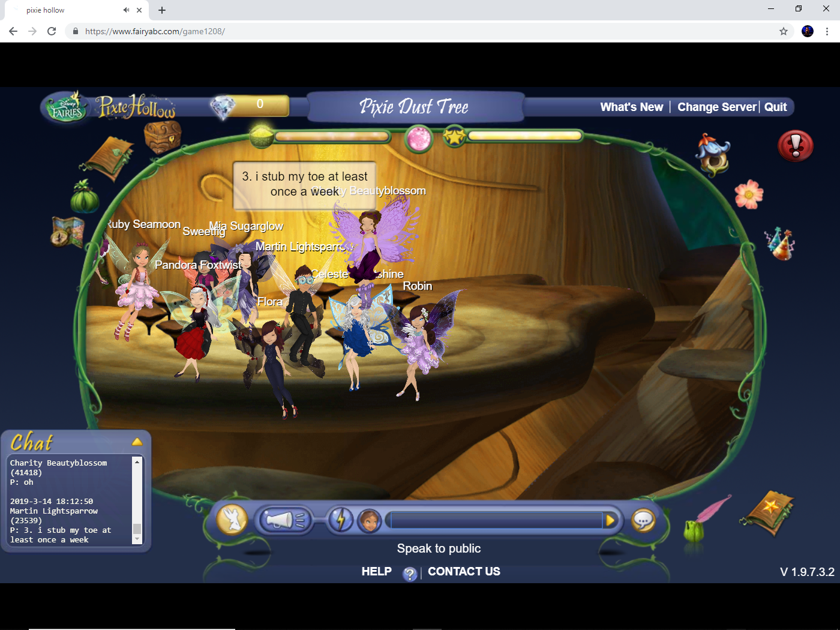Open the golden star quest book
Viewport: 840px width, 630px height.
click(768, 515)
